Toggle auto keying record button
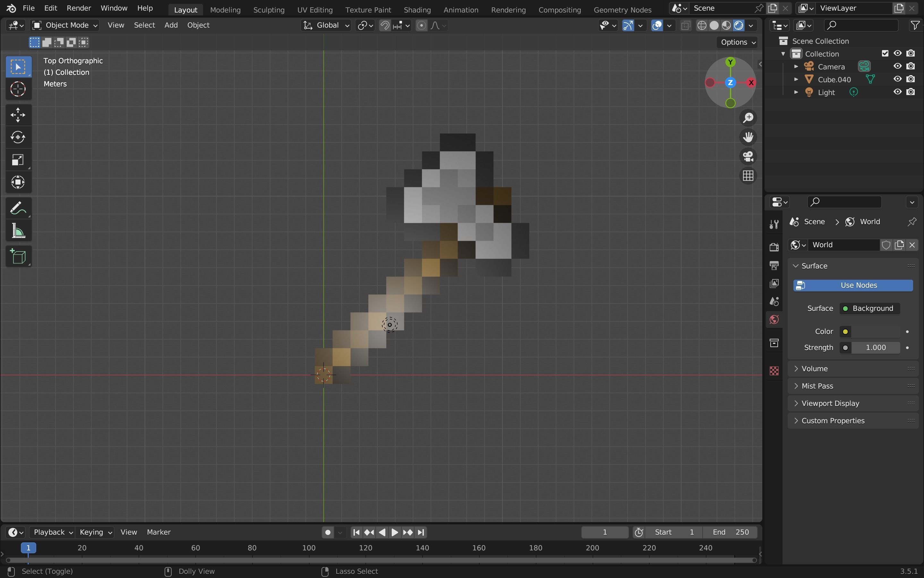 pos(328,532)
